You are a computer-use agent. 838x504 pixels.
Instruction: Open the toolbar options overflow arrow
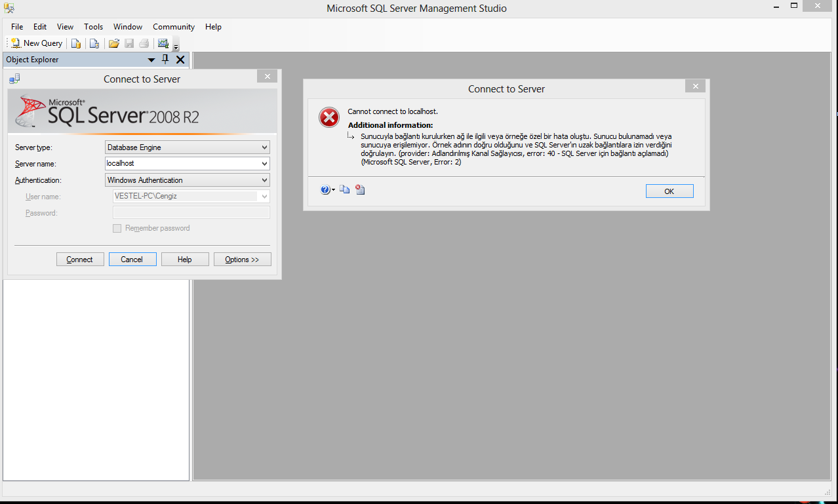pos(176,46)
